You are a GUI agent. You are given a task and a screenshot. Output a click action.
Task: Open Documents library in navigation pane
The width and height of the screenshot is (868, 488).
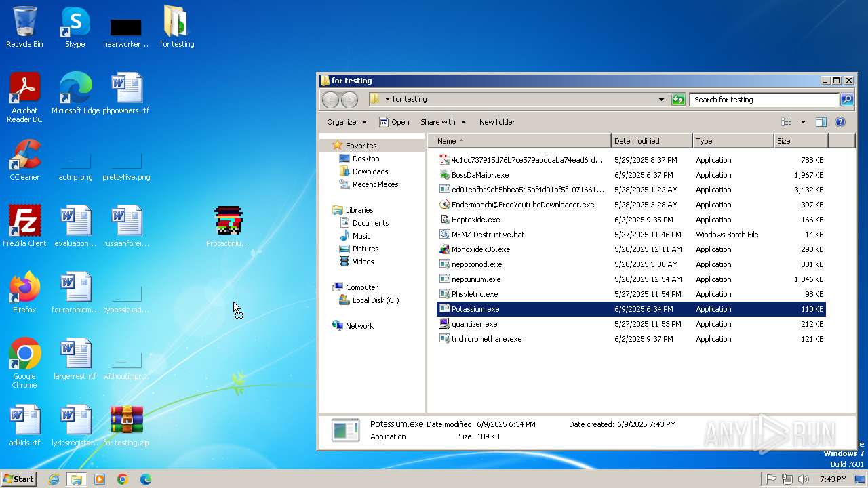tap(370, 223)
